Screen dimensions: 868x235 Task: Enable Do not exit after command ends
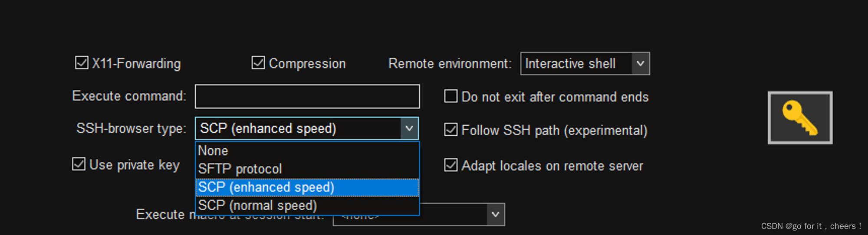[451, 96]
